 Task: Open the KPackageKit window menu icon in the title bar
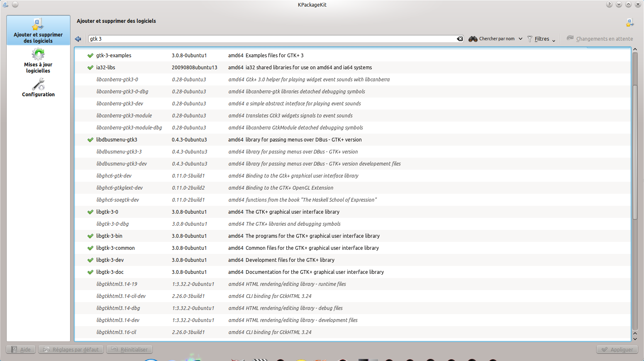coord(5,5)
